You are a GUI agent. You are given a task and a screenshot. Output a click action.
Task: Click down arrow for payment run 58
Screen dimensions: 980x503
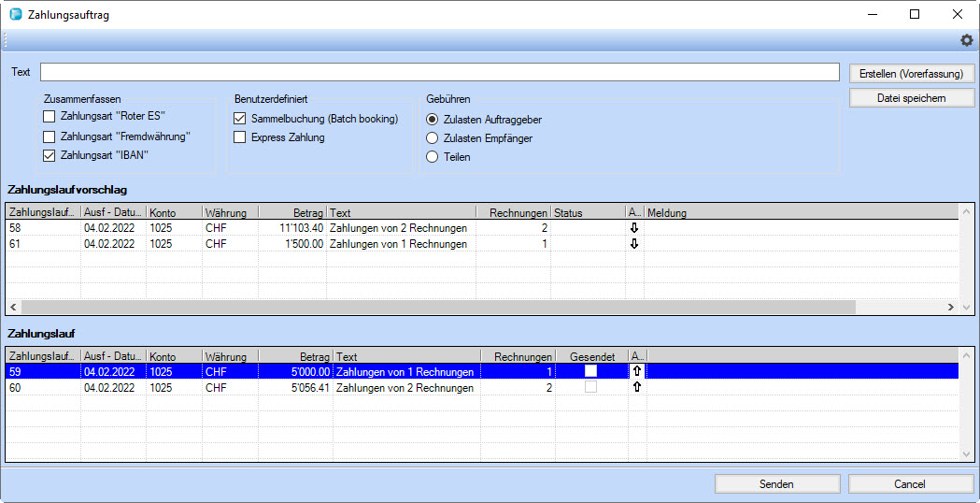pyautogui.click(x=634, y=227)
